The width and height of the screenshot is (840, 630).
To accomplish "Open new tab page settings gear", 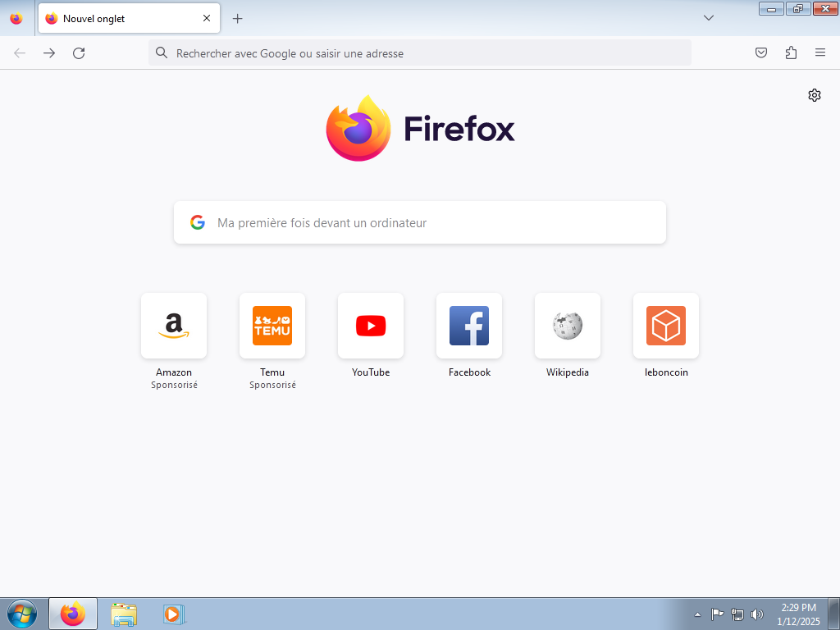I will tap(814, 94).
